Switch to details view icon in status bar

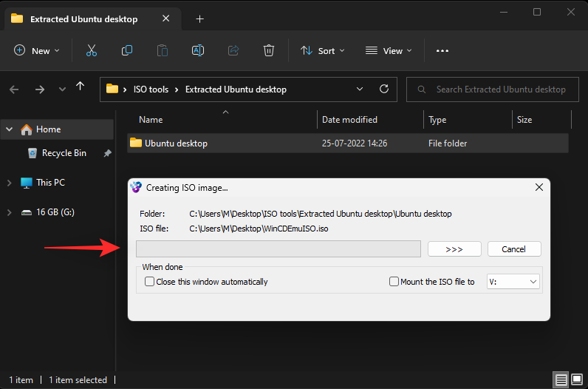click(x=561, y=380)
